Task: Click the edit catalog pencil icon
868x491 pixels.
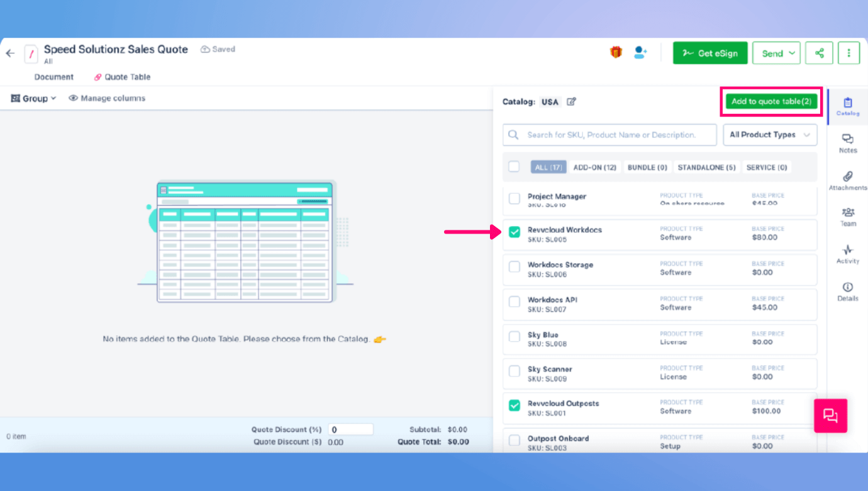Action: click(571, 101)
